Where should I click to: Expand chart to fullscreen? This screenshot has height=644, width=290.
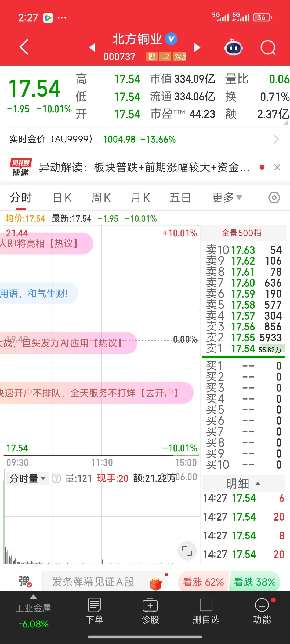pos(187,551)
